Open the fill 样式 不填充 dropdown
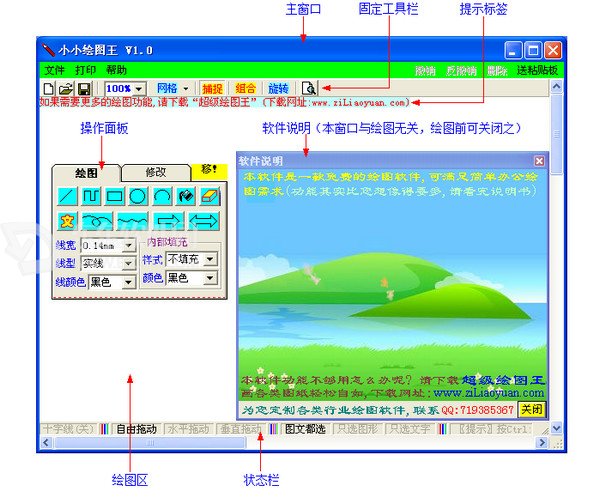The height and width of the screenshot is (498, 600). (210, 259)
